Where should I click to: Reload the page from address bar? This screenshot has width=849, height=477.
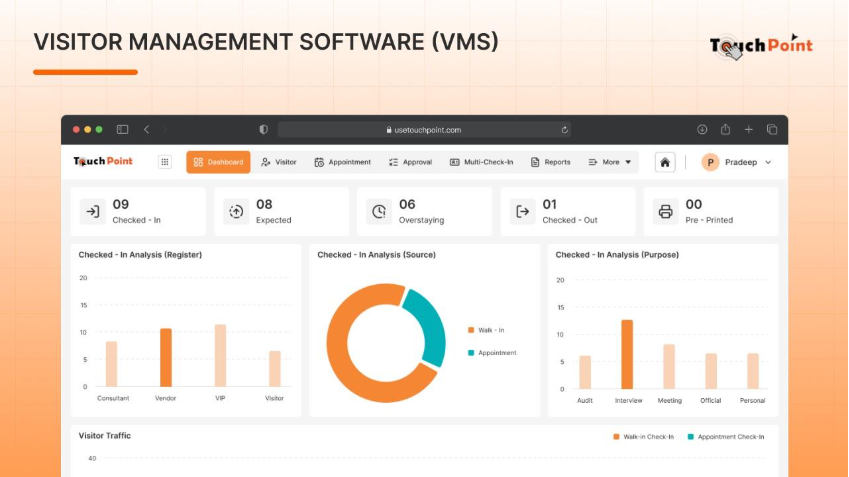point(565,130)
